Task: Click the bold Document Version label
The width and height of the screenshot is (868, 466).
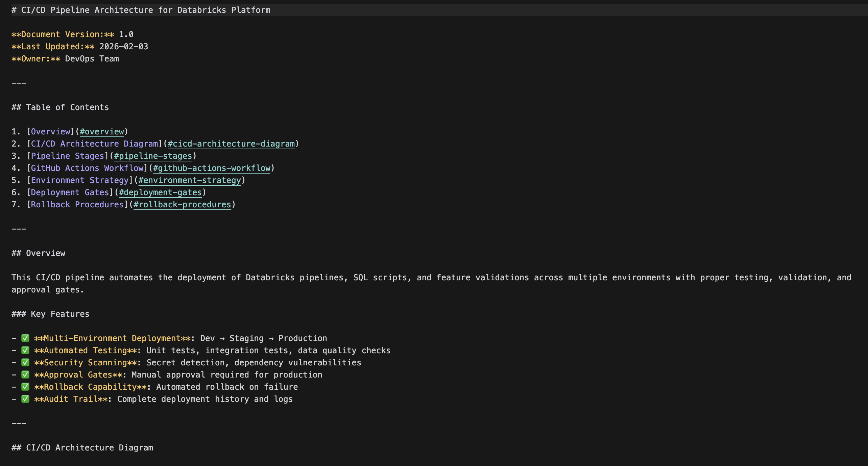Action: pos(63,34)
